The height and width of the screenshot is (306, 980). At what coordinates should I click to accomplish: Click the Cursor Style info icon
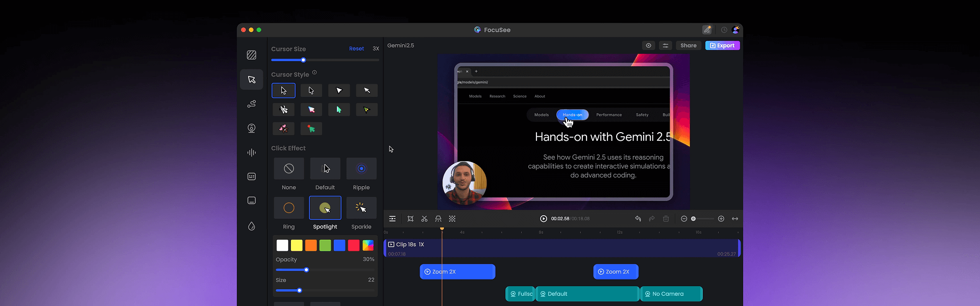tap(314, 72)
